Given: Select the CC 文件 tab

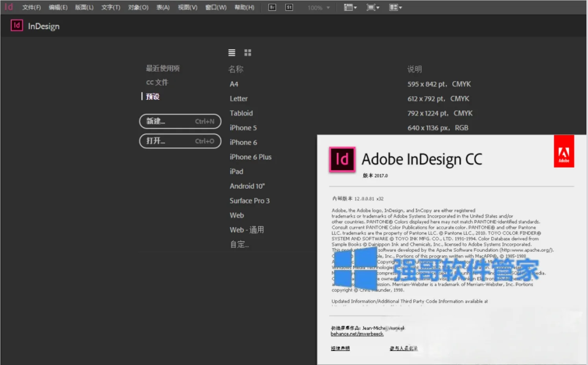Looking at the screenshot, I should click(x=157, y=82).
